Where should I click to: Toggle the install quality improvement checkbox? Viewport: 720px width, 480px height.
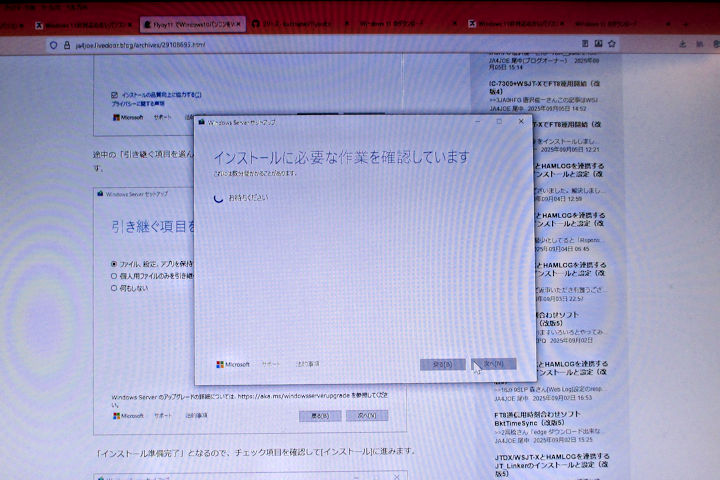[x=114, y=94]
